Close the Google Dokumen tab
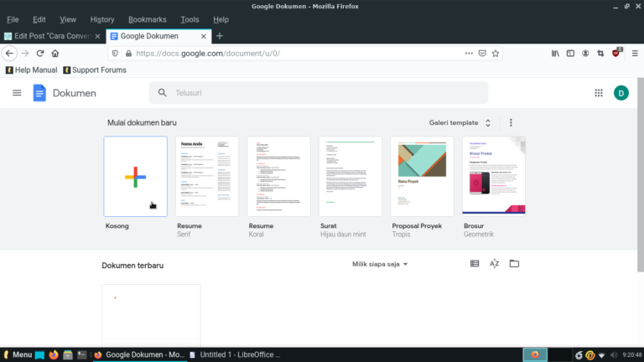The image size is (644, 362). 203,36
